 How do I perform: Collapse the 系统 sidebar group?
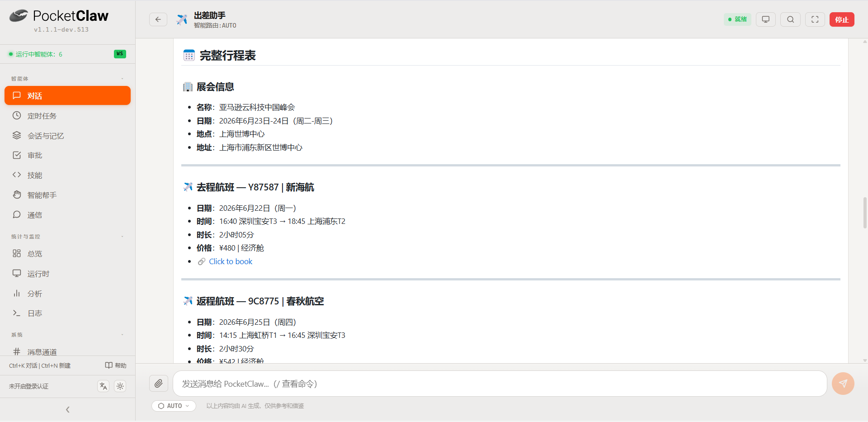[x=122, y=335]
